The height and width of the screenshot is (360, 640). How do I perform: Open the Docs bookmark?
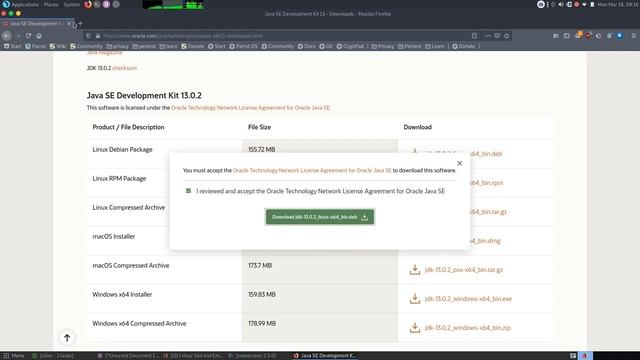[x=307, y=46]
